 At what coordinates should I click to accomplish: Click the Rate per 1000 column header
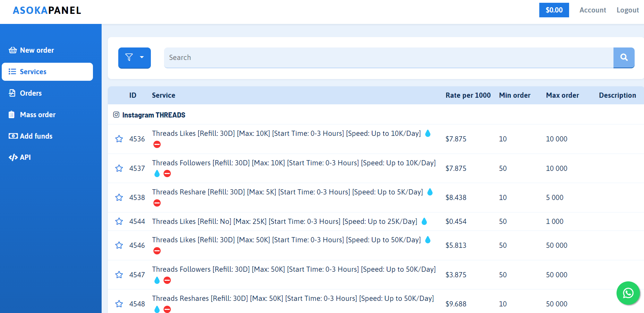(468, 95)
